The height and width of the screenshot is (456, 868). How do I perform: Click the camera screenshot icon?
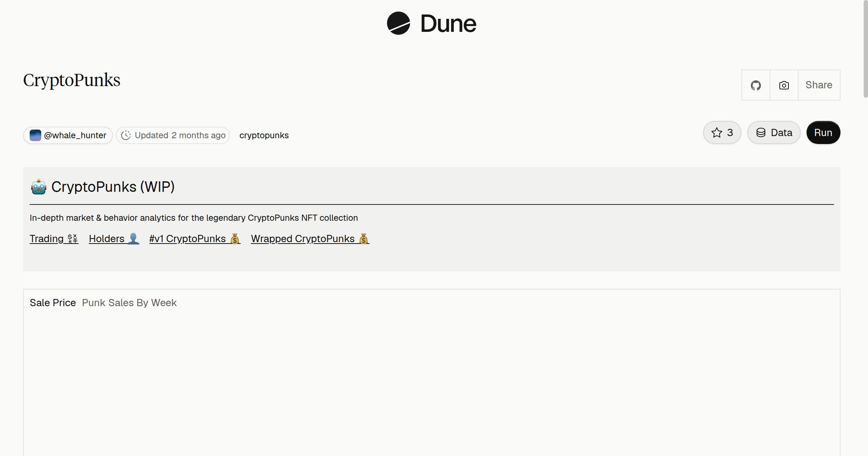[784, 85]
